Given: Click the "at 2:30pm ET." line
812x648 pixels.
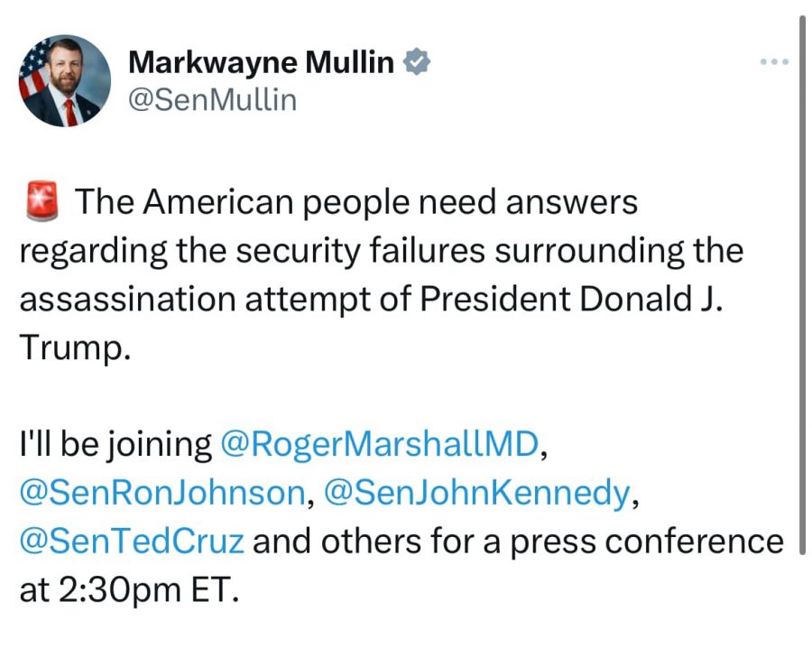Looking at the screenshot, I should coord(129,590).
